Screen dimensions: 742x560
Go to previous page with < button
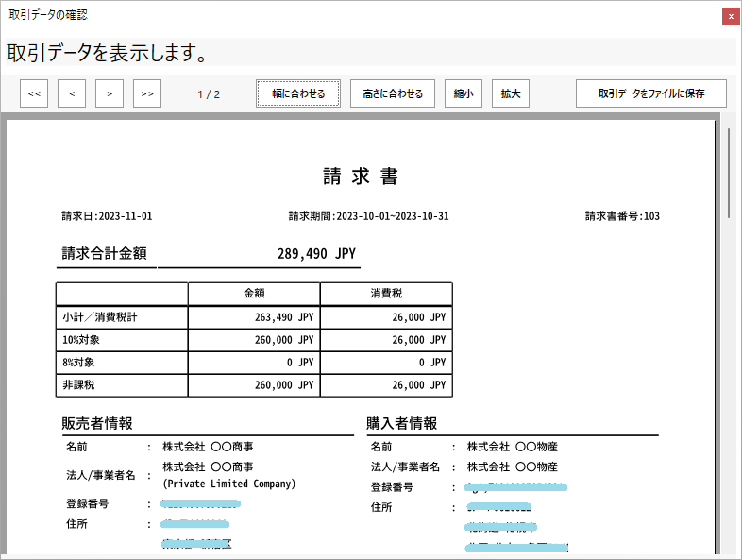(72, 93)
